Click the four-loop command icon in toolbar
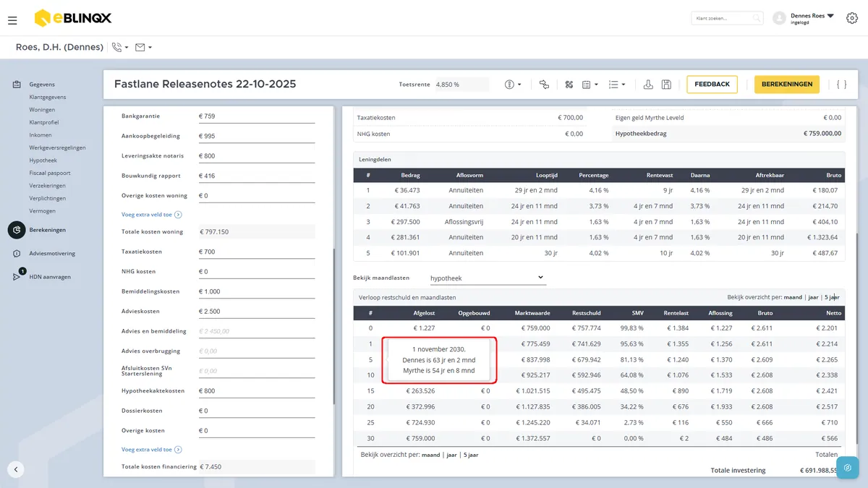 click(x=569, y=85)
